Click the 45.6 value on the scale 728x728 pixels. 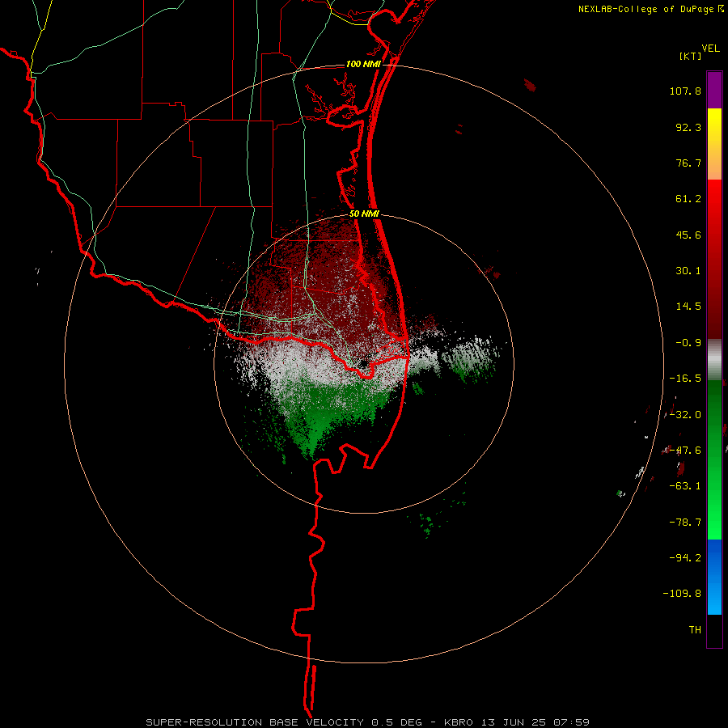click(x=688, y=235)
